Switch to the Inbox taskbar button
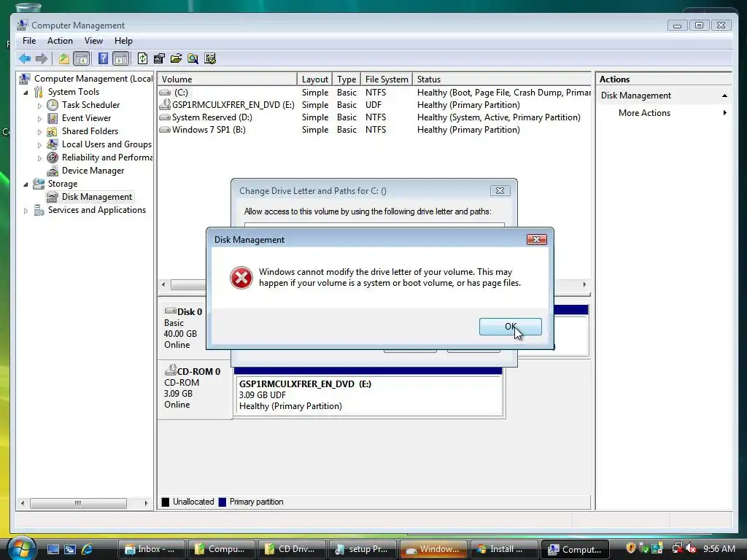This screenshot has width=747, height=560. (x=150, y=549)
